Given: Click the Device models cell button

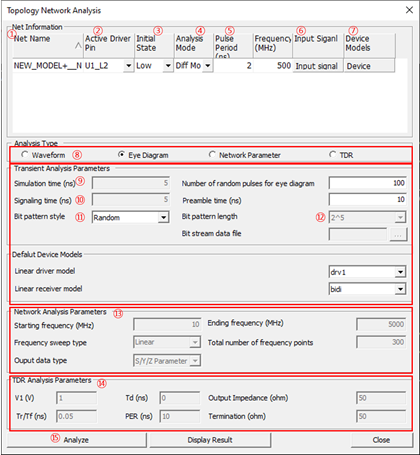Looking at the screenshot, I should 369,66.
